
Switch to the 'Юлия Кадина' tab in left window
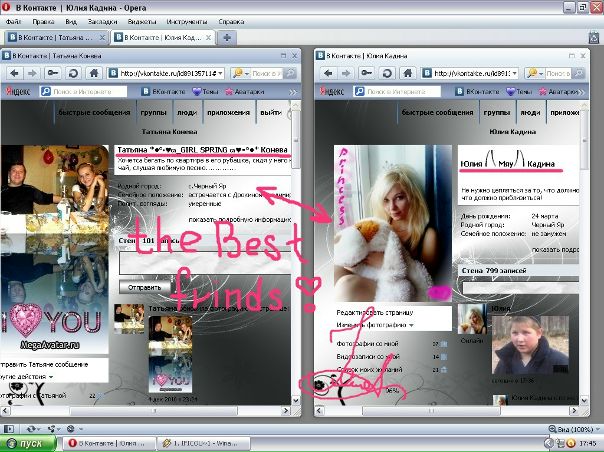click(163, 37)
